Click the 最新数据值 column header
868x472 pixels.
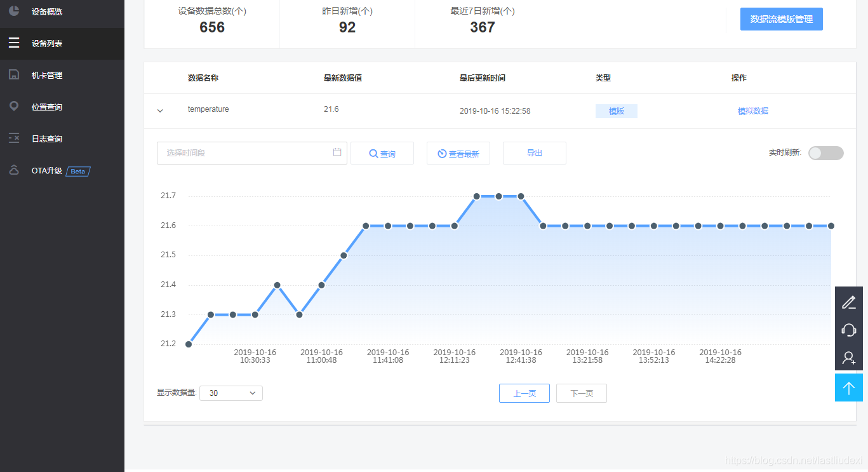click(x=343, y=78)
